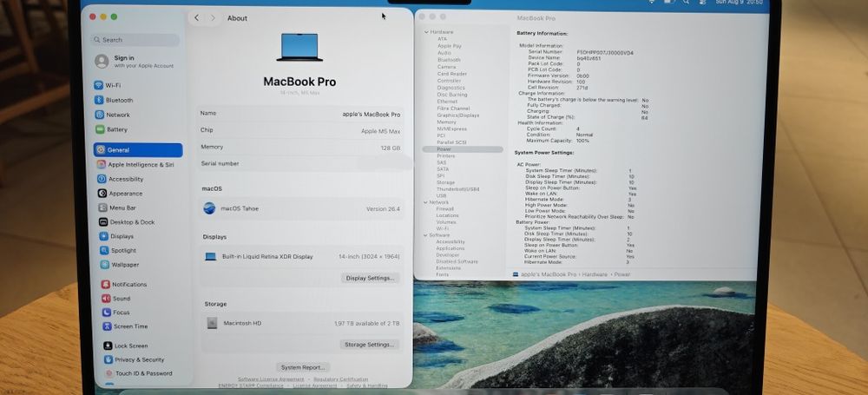Viewport: 868px width, 395px height.
Task: Select Card Reader in System Information tree
Action: tap(451, 74)
